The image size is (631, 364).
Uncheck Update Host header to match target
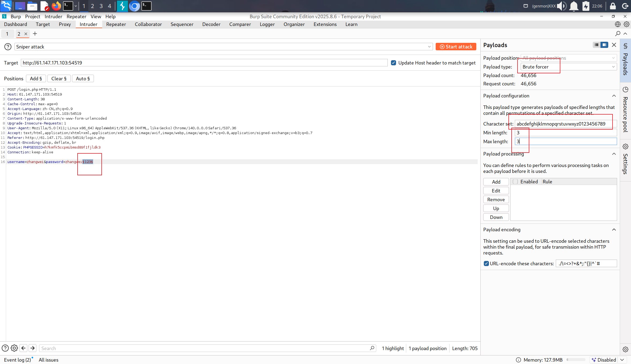[x=393, y=63]
